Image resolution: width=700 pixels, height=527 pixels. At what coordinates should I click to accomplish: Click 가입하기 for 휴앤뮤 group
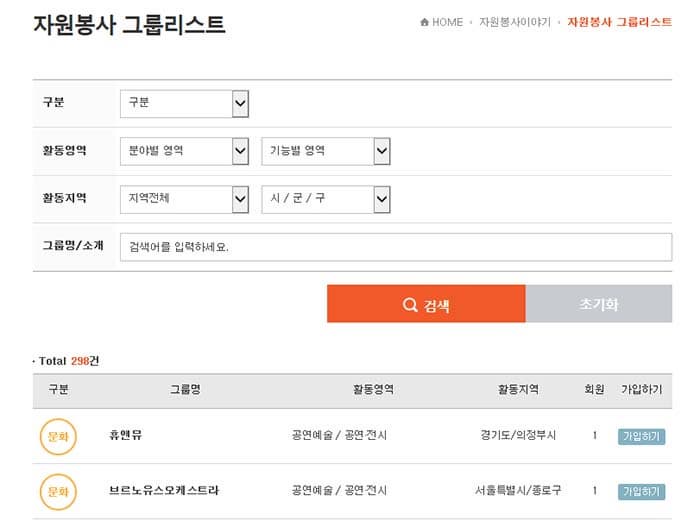pyautogui.click(x=642, y=436)
